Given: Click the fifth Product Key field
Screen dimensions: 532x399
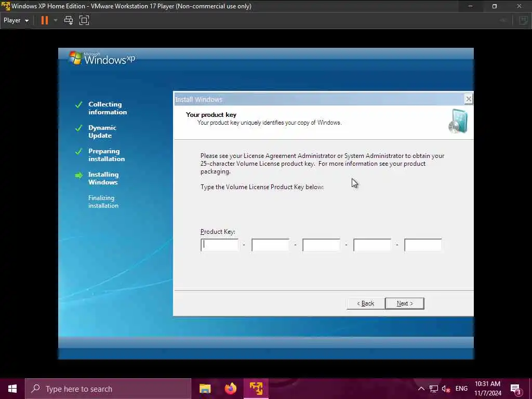Looking at the screenshot, I should tap(423, 245).
